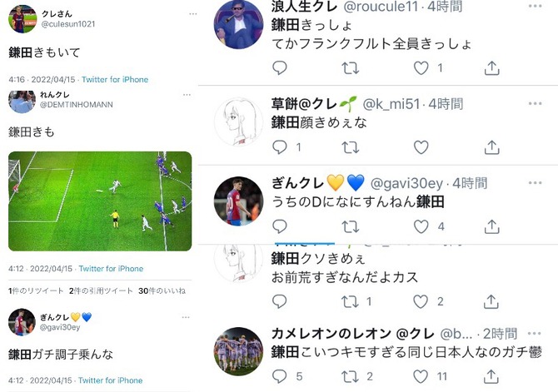Like the 鎌田クソきめぇ tweet with 2 likes
This screenshot has width=558, height=392.
tap(421, 301)
